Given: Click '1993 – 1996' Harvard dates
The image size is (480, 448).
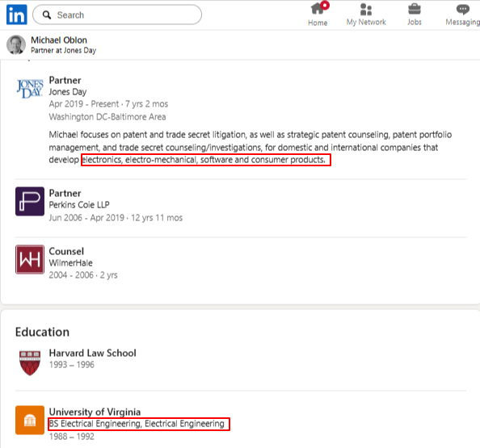Looking at the screenshot, I should [72, 365].
